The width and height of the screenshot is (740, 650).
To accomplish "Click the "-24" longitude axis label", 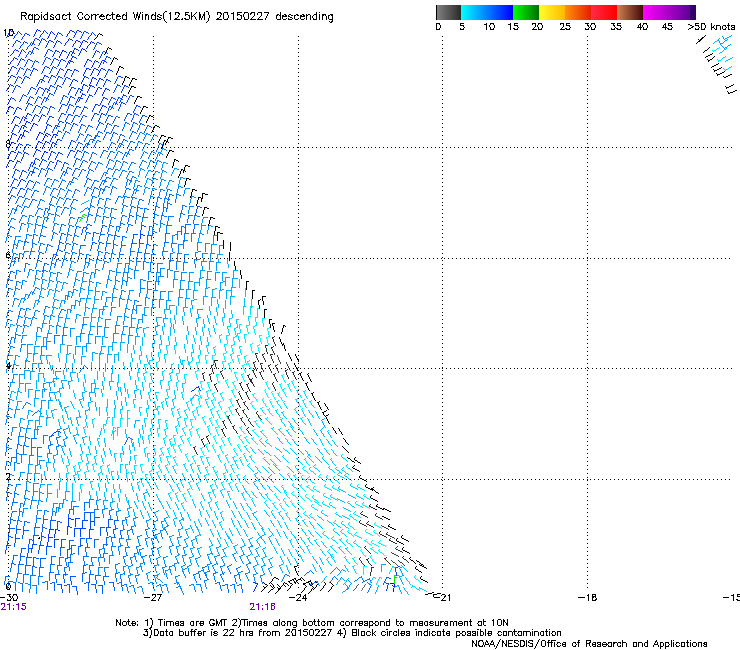I will point(298,598).
